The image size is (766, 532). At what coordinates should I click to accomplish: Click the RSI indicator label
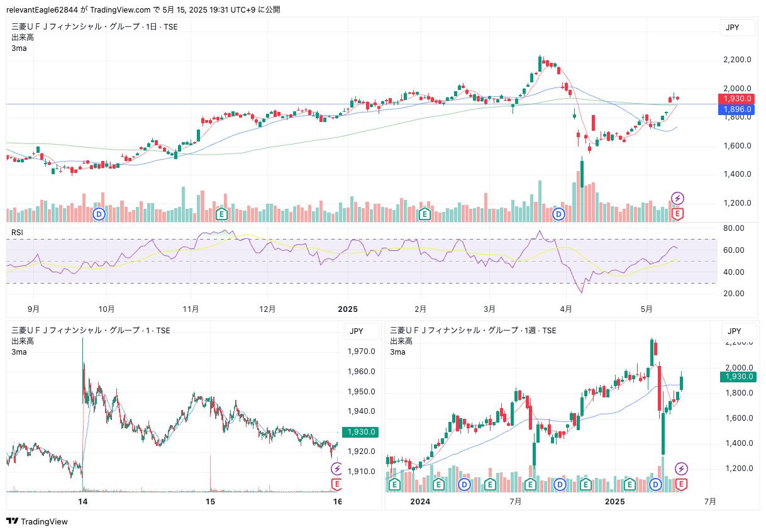(x=18, y=233)
